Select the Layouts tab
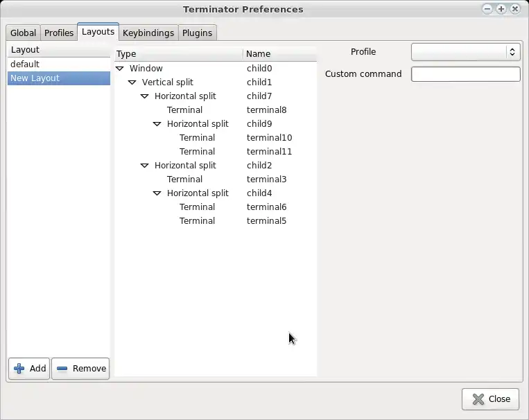 (98, 32)
